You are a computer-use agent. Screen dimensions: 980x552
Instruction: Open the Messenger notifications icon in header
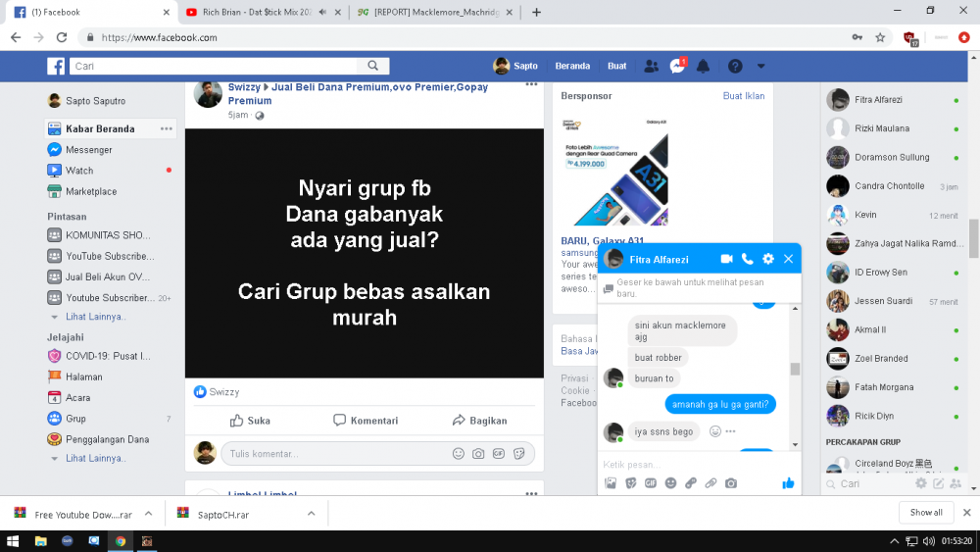click(677, 66)
